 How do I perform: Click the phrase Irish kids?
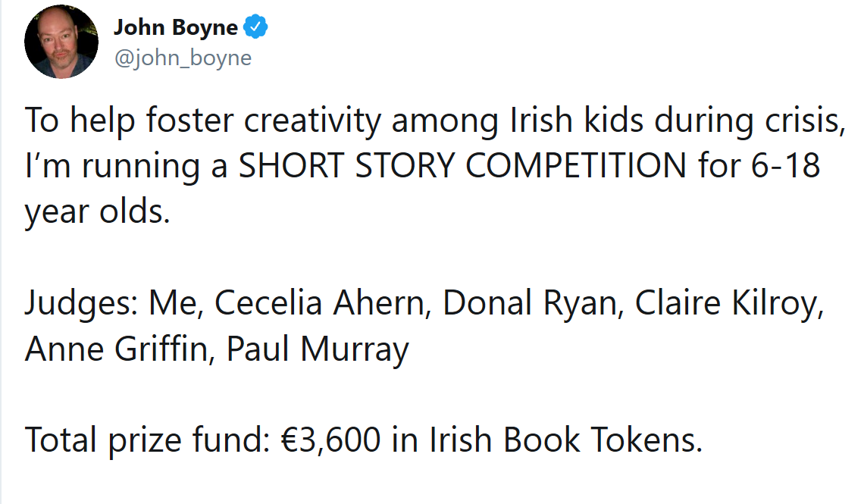coord(576,120)
